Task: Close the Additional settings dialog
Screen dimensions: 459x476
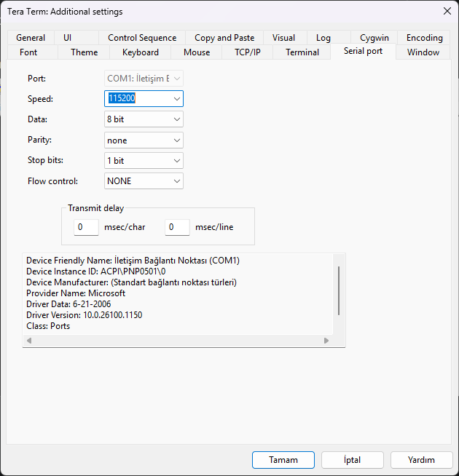Action: 447,11
